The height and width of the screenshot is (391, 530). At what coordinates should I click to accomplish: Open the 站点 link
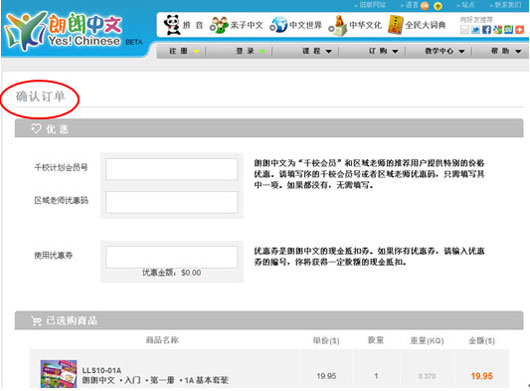pos(468,5)
